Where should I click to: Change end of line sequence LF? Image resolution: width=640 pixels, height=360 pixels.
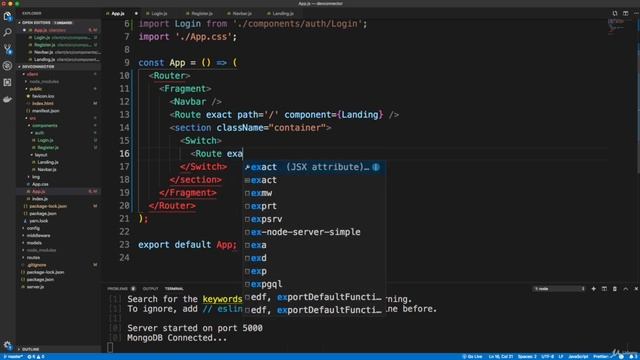(x=561, y=357)
